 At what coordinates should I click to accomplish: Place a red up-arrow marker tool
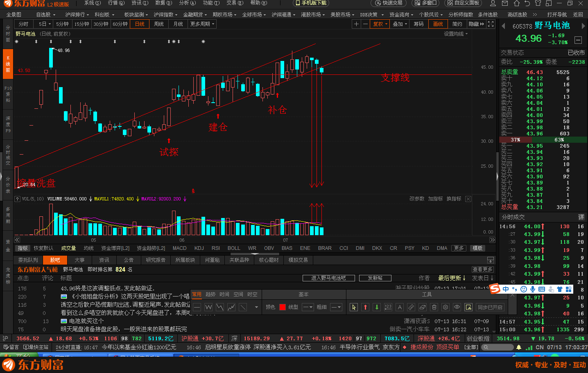(365, 307)
